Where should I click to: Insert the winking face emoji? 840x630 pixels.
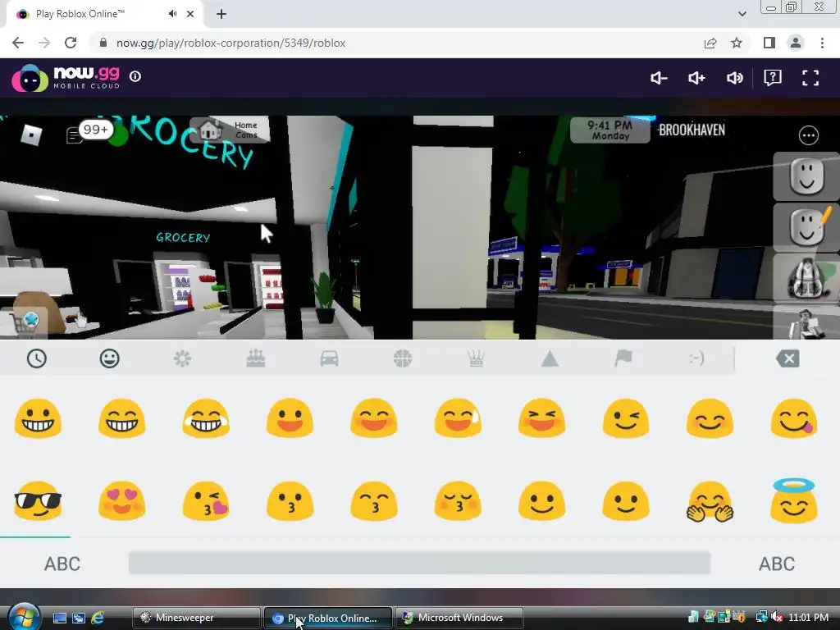pos(626,418)
